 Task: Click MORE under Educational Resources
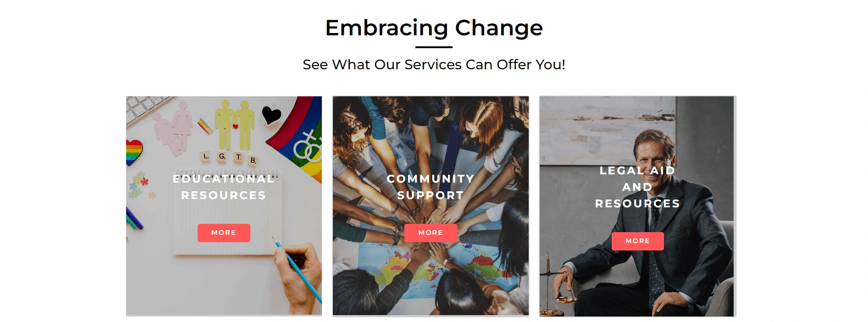click(x=224, y=233)
